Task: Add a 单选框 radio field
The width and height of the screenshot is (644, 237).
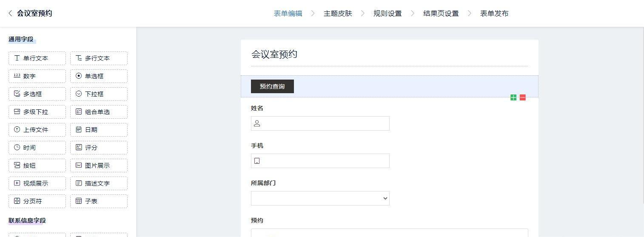Action: (x=99, y=76)
